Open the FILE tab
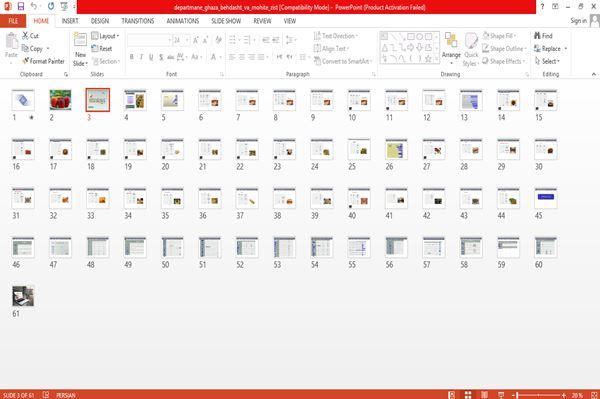This screenshot has width=600, height=399. [13, 21]
